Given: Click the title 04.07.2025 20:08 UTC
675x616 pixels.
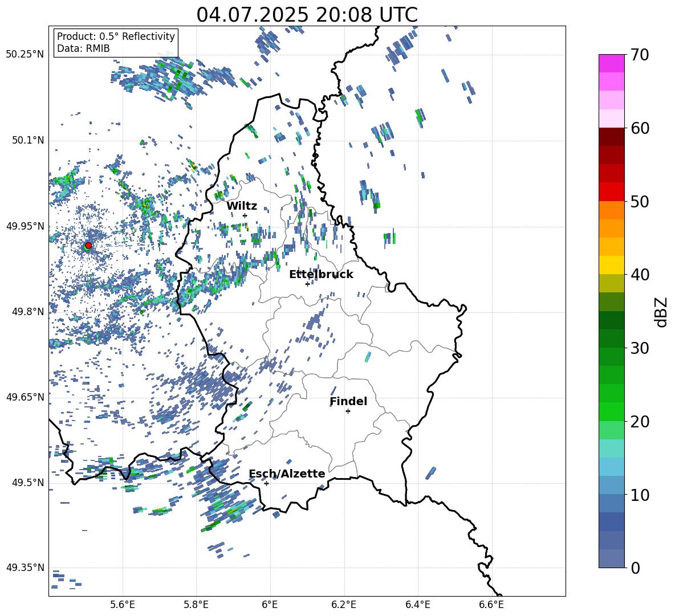Looking at the screenshot, I should 307,15.
